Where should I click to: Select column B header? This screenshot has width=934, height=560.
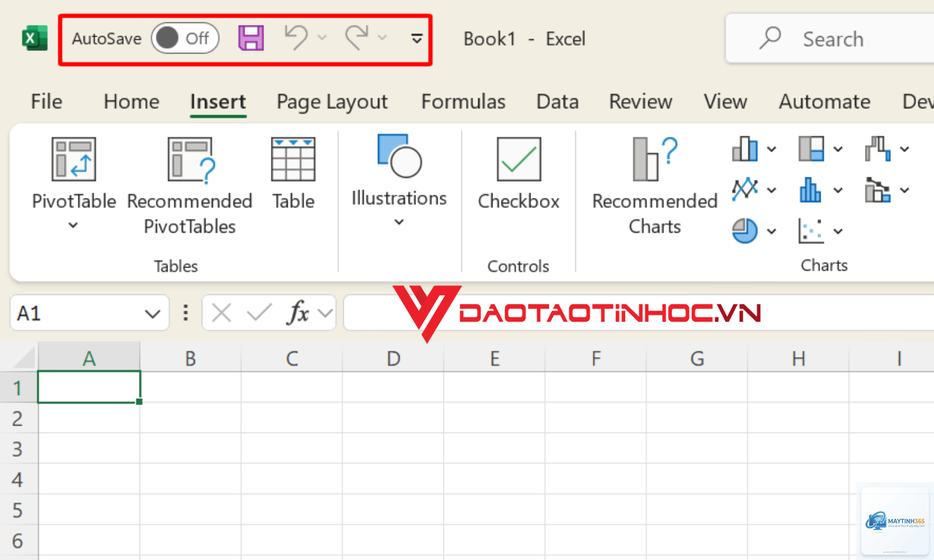pyautogui.click(x=191, y=358)
